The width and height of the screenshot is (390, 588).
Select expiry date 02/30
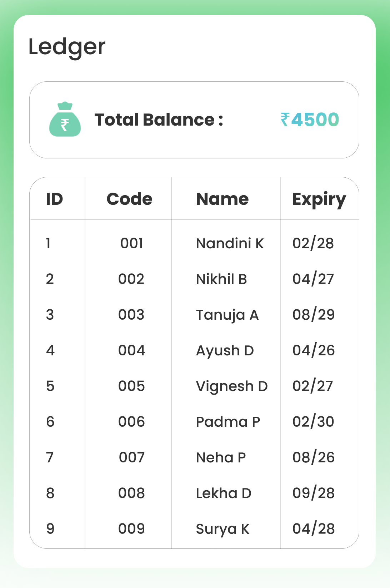[313, 422]
